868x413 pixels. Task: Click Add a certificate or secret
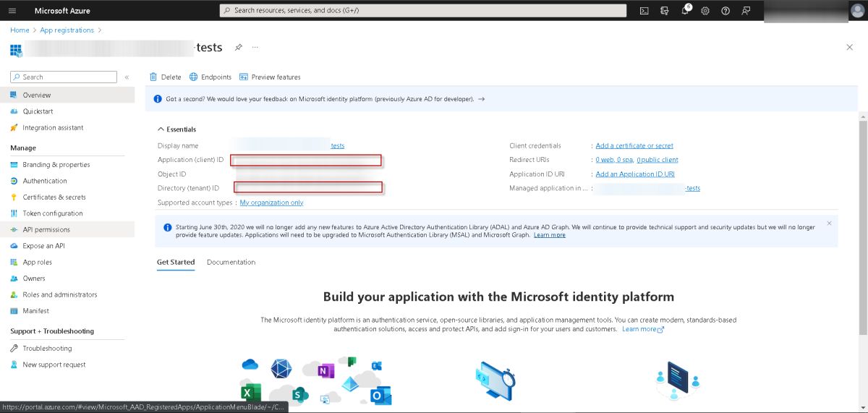tap(634, 145)
